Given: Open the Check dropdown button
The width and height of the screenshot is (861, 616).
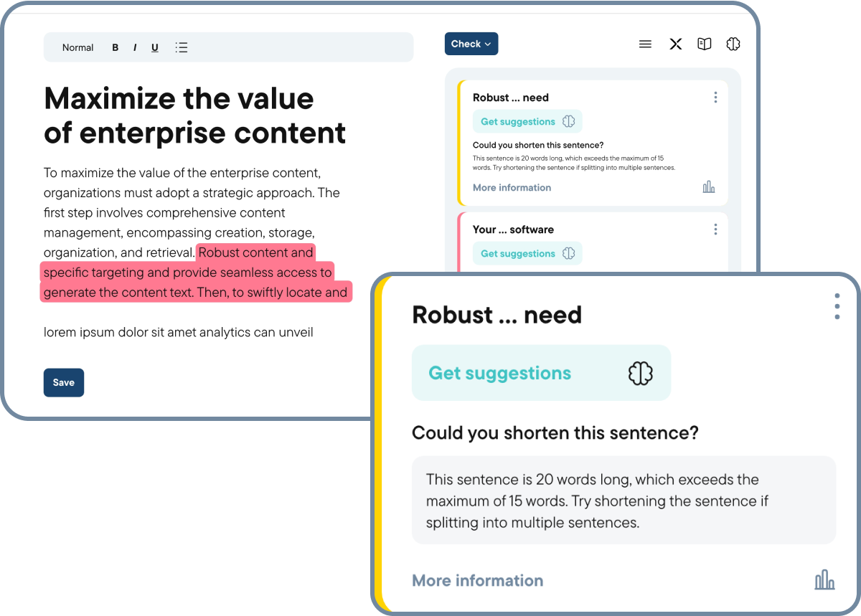Looking at the screenshot, I should [471, 44].
